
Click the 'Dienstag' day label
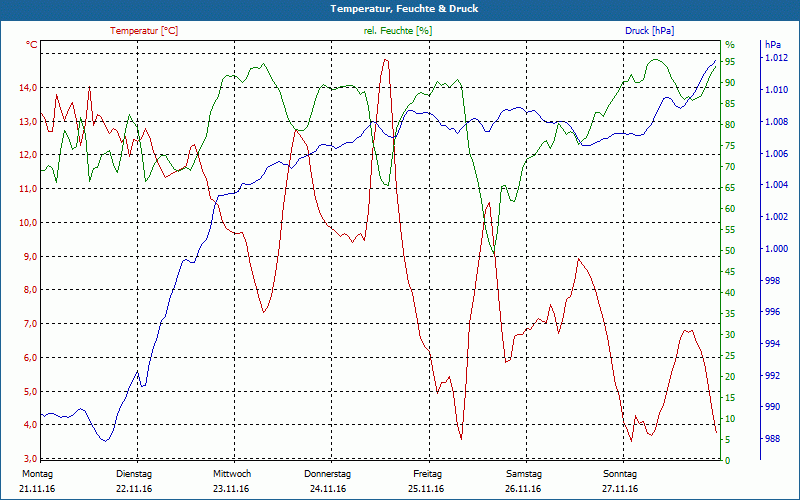tap(134, 474)
